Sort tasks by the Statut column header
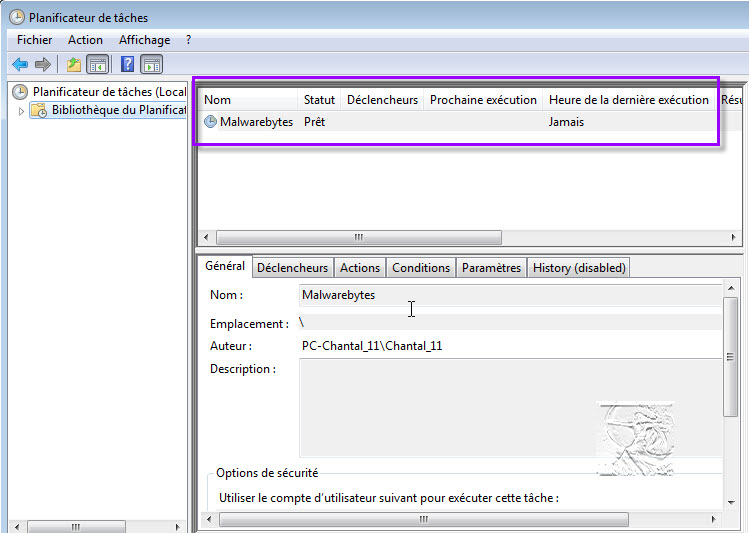Screen dimensions: 749x533 (x=319, y=100)
